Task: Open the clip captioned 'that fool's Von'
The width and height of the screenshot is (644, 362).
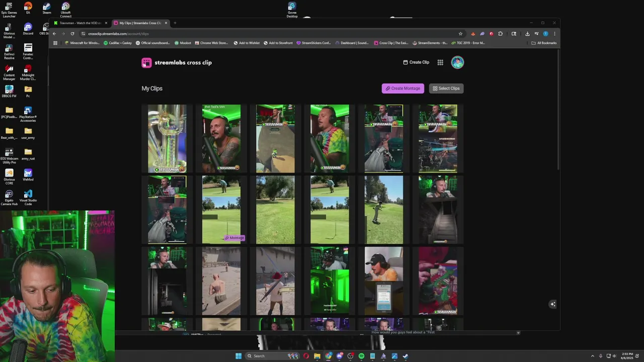Action: click(221, 138)
